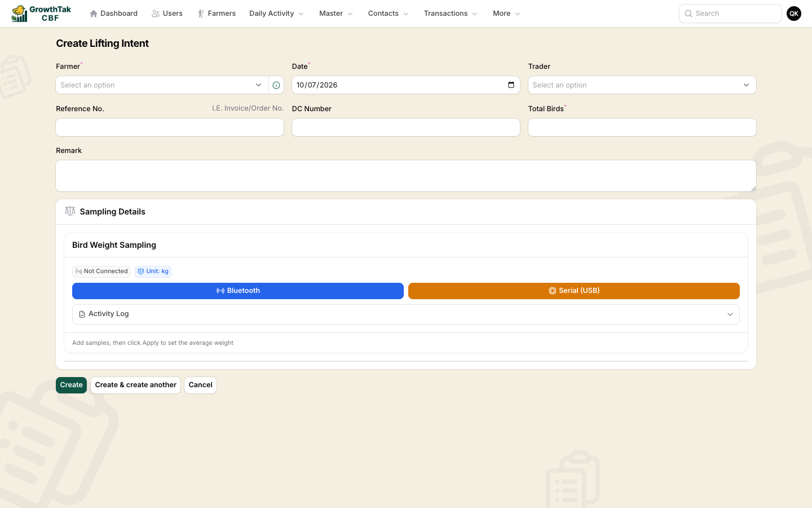This screenshot has width=812, height=508.
Task: Click the Create button
Action: coord(71,385)
